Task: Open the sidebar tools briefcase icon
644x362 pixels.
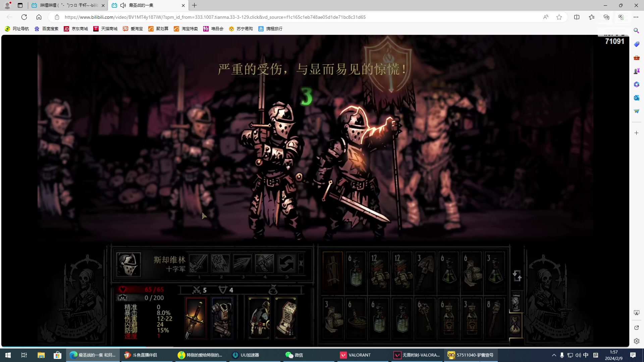Action: coord(636,58)
